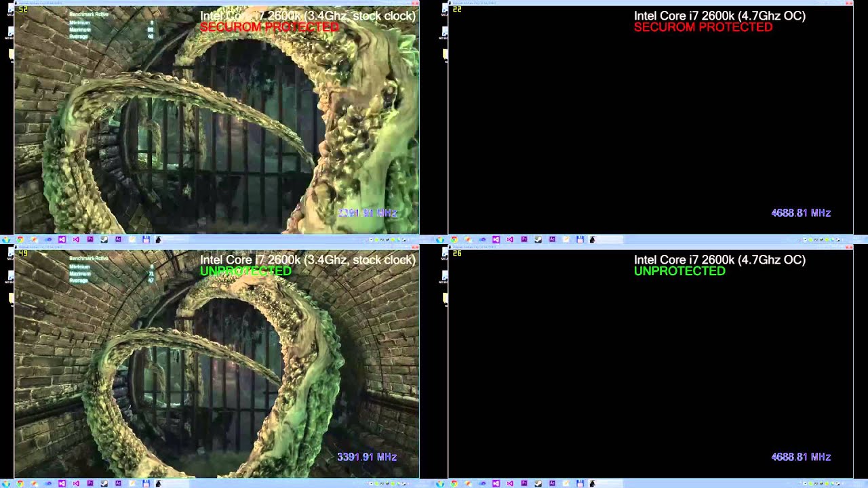Image resolution: width=868 pixels, height=488 pixels.
Task: Click filled purple Visual Studio icon, 3.4GHz SecuROM-protected taskbar
Action: click(x=62, y=240)
